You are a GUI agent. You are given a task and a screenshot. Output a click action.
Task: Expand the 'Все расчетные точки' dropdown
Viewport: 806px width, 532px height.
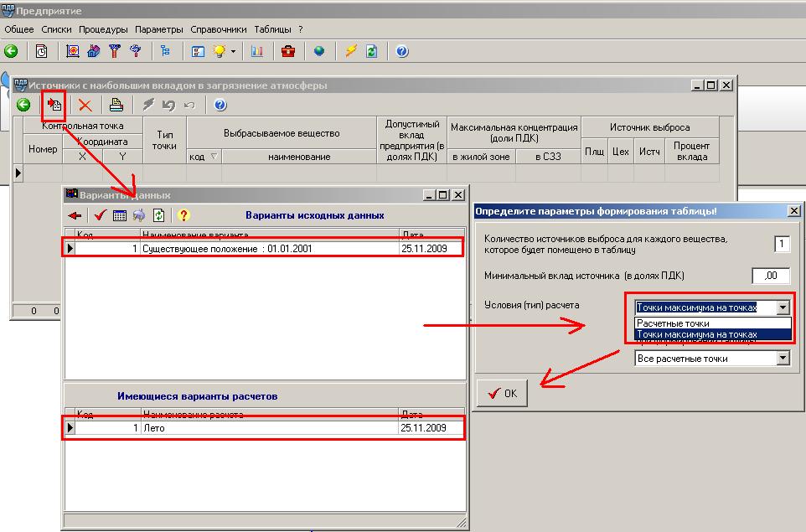(x=783, y=359)
